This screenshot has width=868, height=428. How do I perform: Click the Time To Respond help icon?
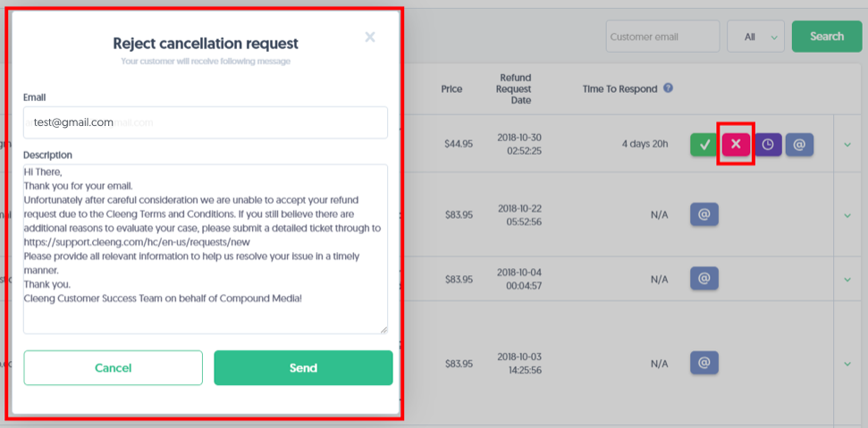[x=668, y=88]
